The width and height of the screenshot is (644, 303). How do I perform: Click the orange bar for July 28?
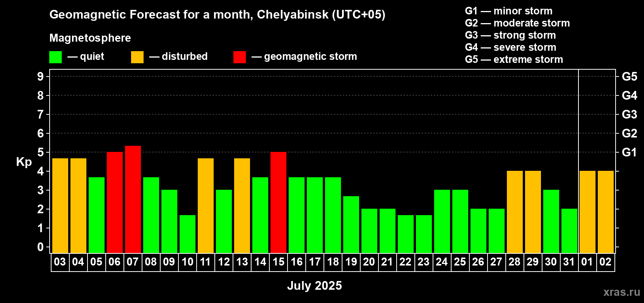click(x=515, y=212)
